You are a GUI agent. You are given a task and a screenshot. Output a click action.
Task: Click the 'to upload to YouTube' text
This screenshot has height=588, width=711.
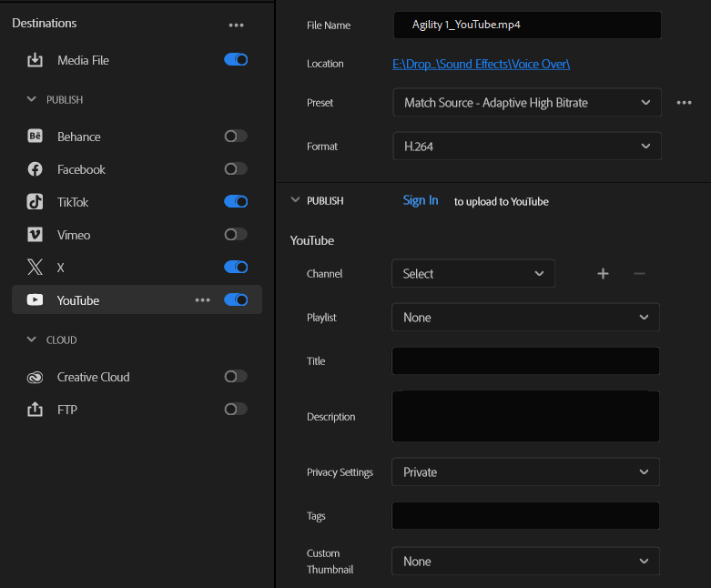tap(501, 201)
